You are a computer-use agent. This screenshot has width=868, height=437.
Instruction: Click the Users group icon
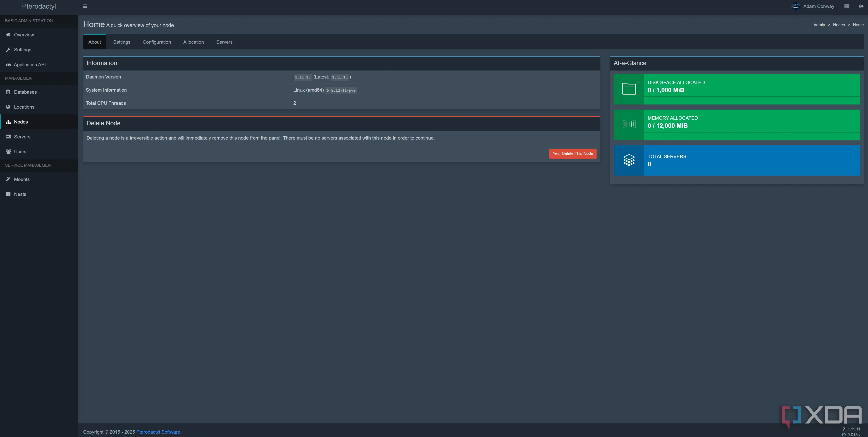(x=8, y=152)
